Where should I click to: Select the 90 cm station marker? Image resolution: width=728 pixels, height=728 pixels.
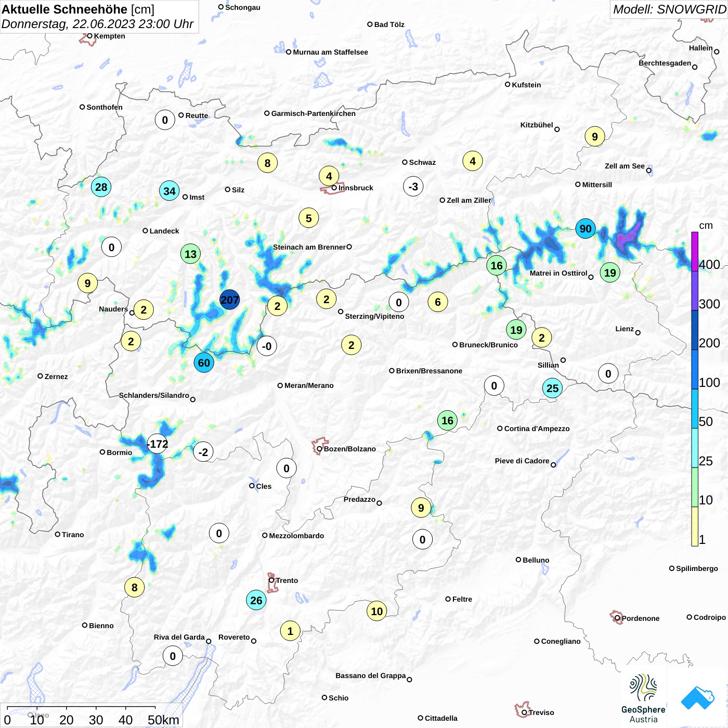[586, 228]
